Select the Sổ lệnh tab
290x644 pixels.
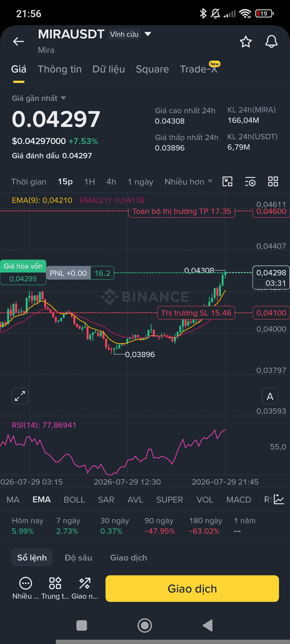(x=32, y=558)
